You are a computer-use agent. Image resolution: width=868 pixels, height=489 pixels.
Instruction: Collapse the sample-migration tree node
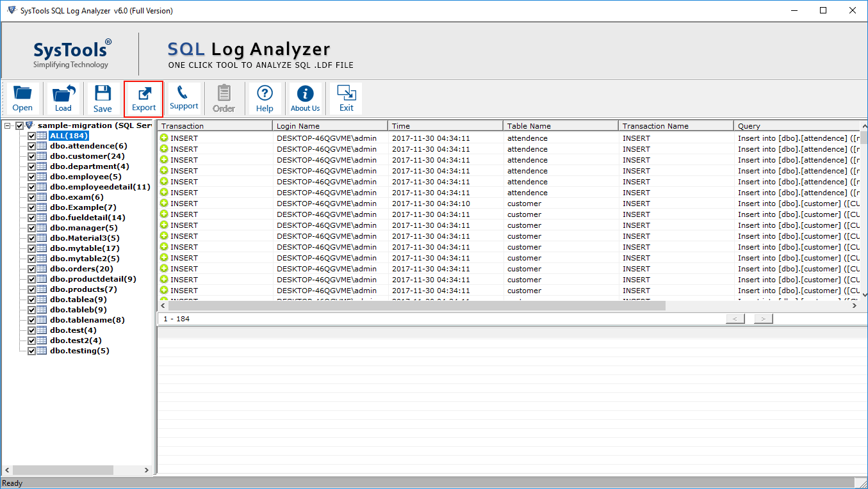[8, 126]
